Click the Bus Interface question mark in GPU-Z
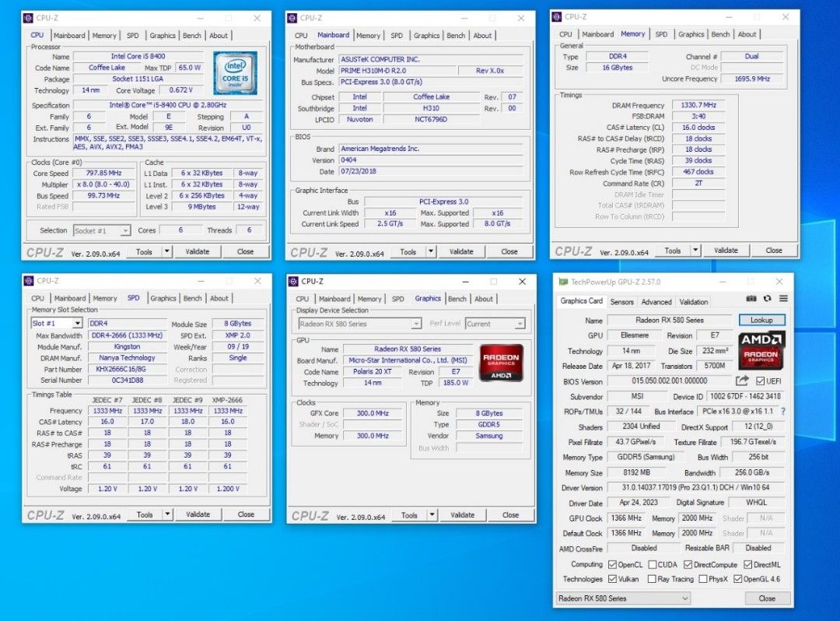Screen dimensions: 840x621 click(x=783, y=412)
